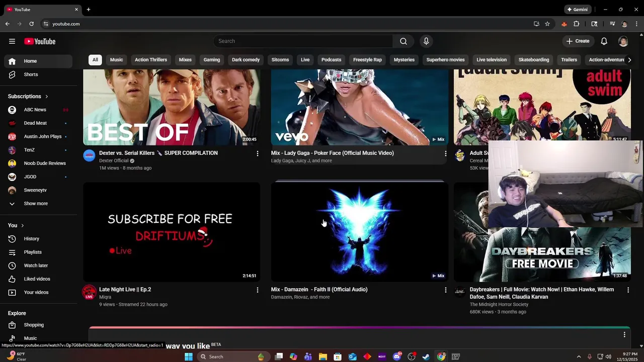Open Dexter vs. Serial Killers video title
Screen dimensions: 644x362
point(158,153)
